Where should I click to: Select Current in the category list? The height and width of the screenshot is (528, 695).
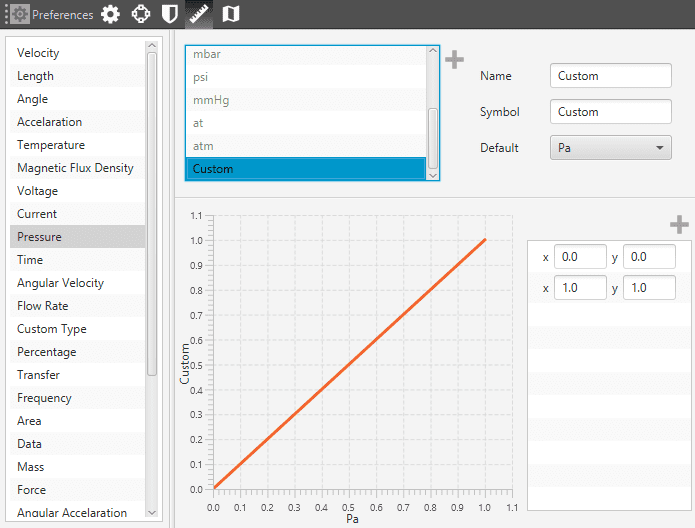[78, 214]
